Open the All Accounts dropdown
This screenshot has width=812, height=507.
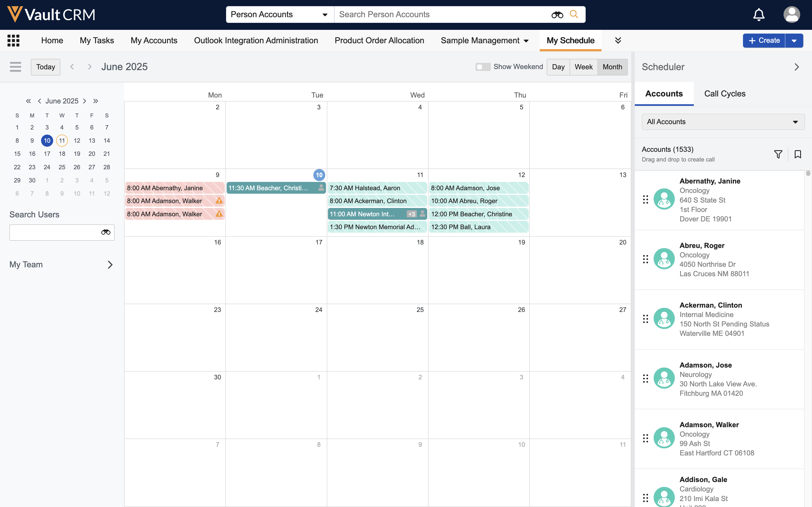(723, 122)
